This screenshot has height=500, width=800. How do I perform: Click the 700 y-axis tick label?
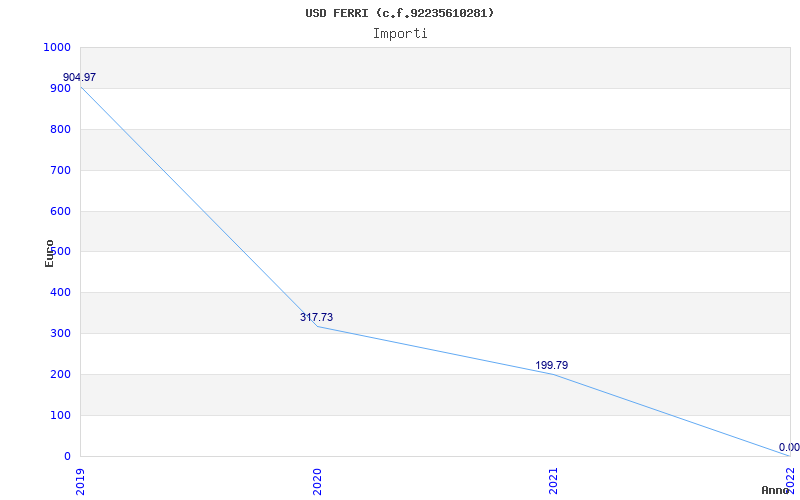60,170
